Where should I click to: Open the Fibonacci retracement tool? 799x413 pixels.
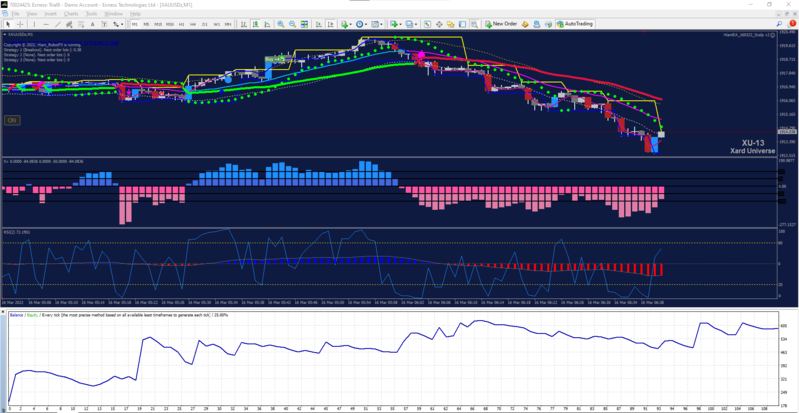tap(81, 24)
